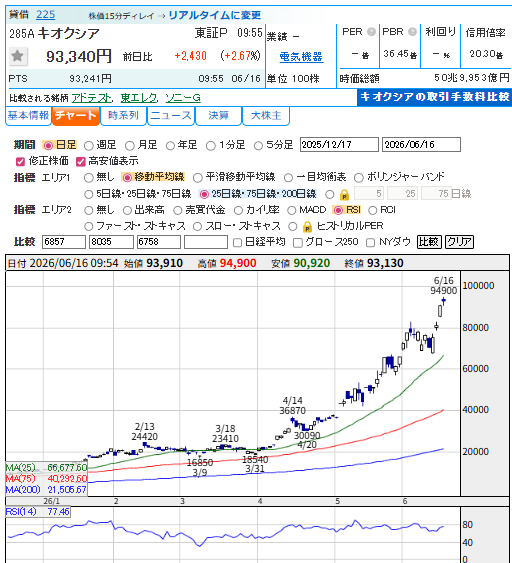Open compared stock ソニーG link
This screenshot has width=512, height=563.
[183, 98]
